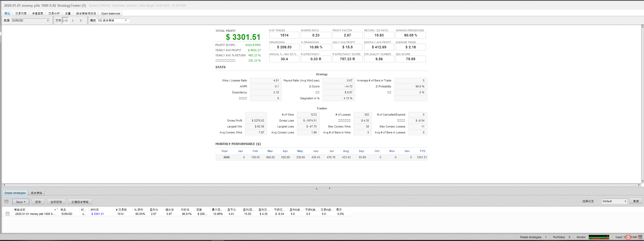Click the 对称性 column header
Screen dimensions: 644x241
[187, 210]
